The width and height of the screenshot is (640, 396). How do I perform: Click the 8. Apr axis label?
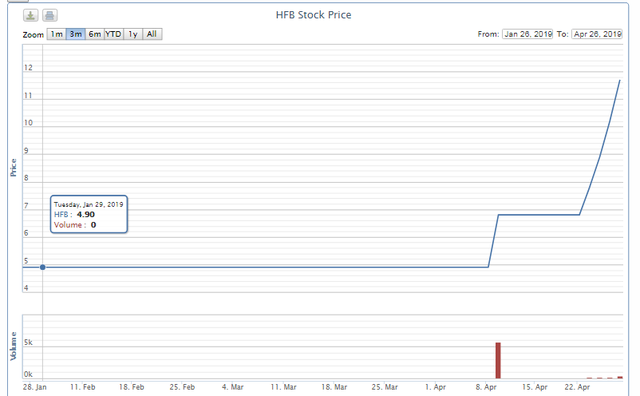coord(486,387)
